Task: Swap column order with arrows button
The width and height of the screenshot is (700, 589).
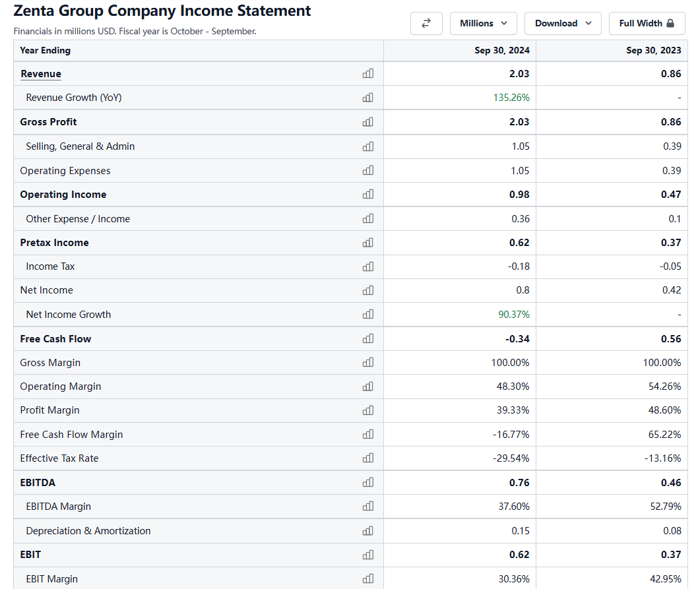Action: (426, 23)
